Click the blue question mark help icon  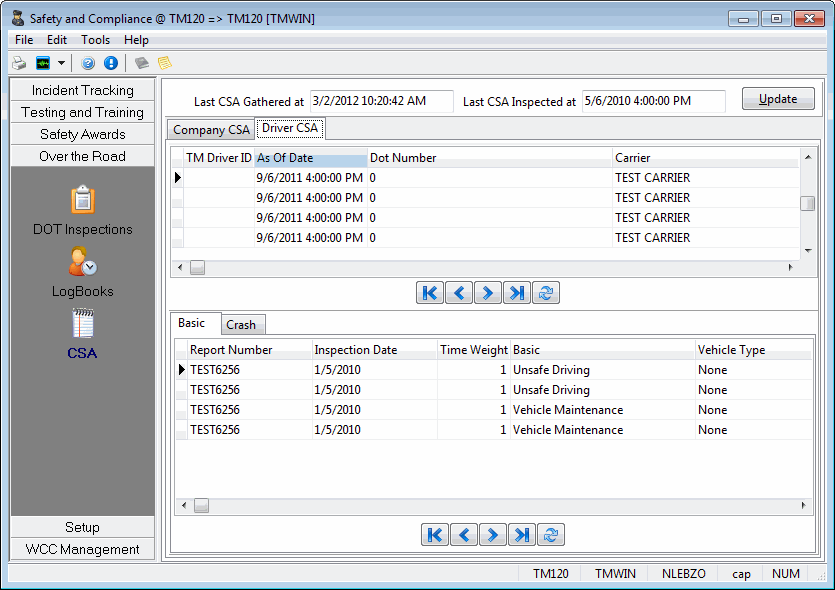(88, 63)
